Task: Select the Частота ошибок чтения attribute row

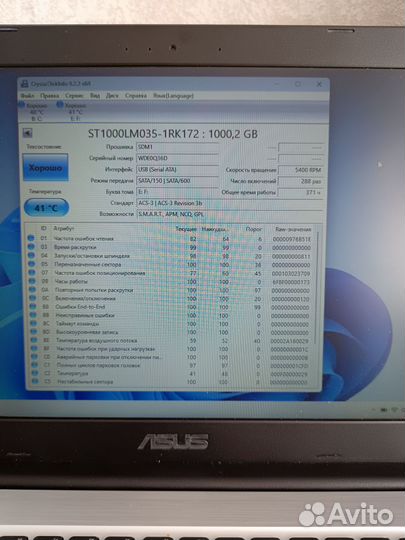Action: [x=170, y=239]
